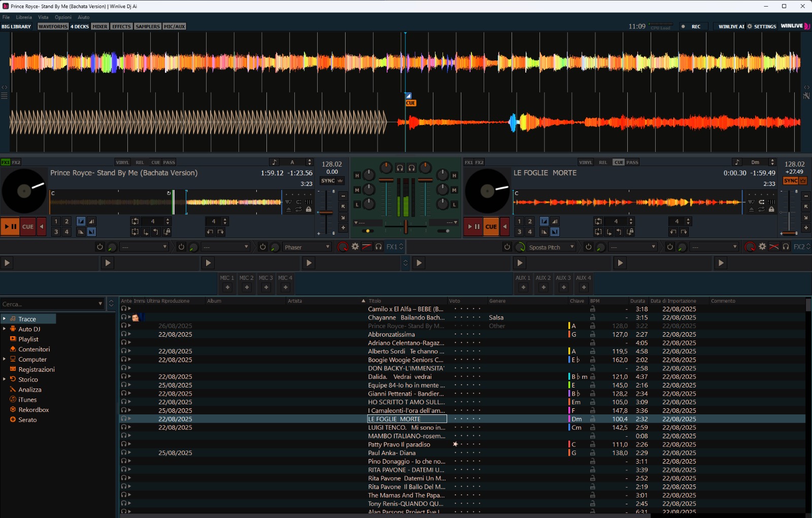
Task: Click the plus button under AUX 4
Action: point(584,287)
